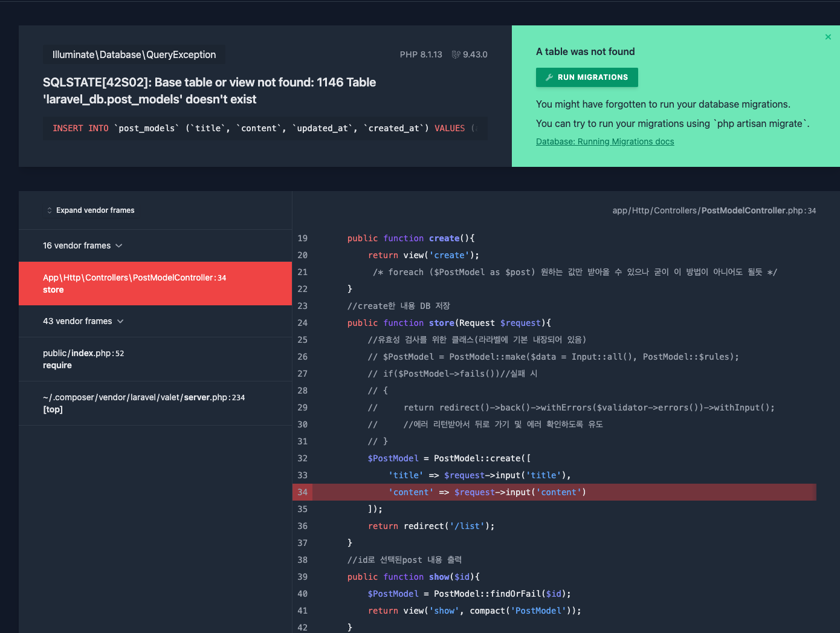Click the '/* foreach ($PostModel as $post)' comment line
840x633 pixels.
[575, 272]
